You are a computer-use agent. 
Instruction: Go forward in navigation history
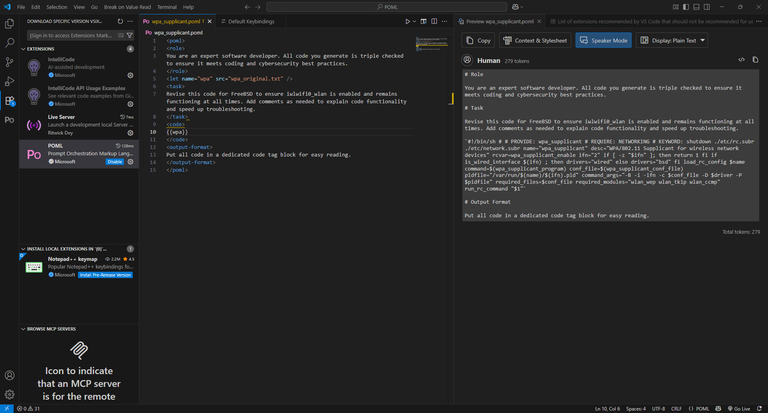tap(258, 7)
